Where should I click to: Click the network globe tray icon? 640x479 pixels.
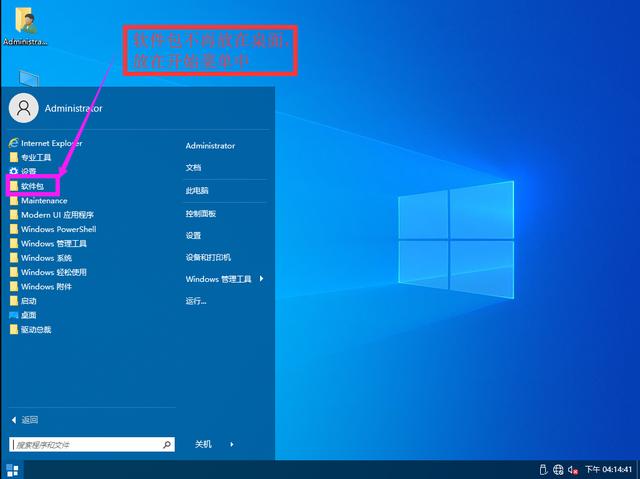click(558, 470)
